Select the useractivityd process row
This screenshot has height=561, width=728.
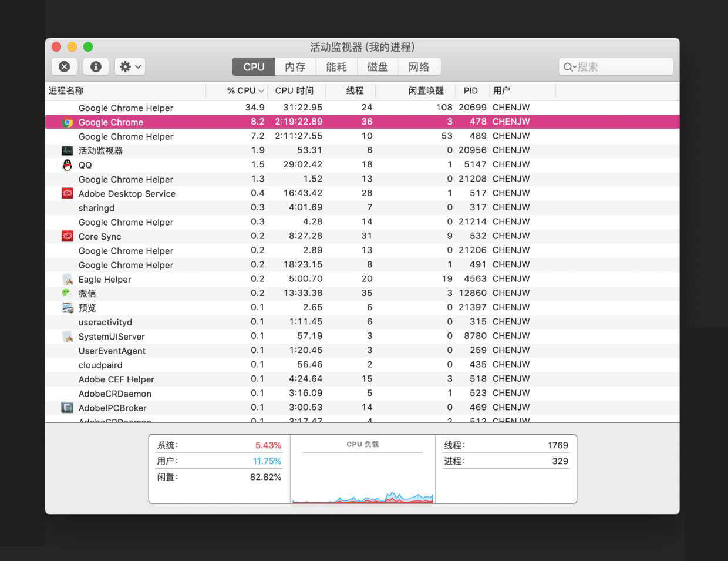point(362,322)
